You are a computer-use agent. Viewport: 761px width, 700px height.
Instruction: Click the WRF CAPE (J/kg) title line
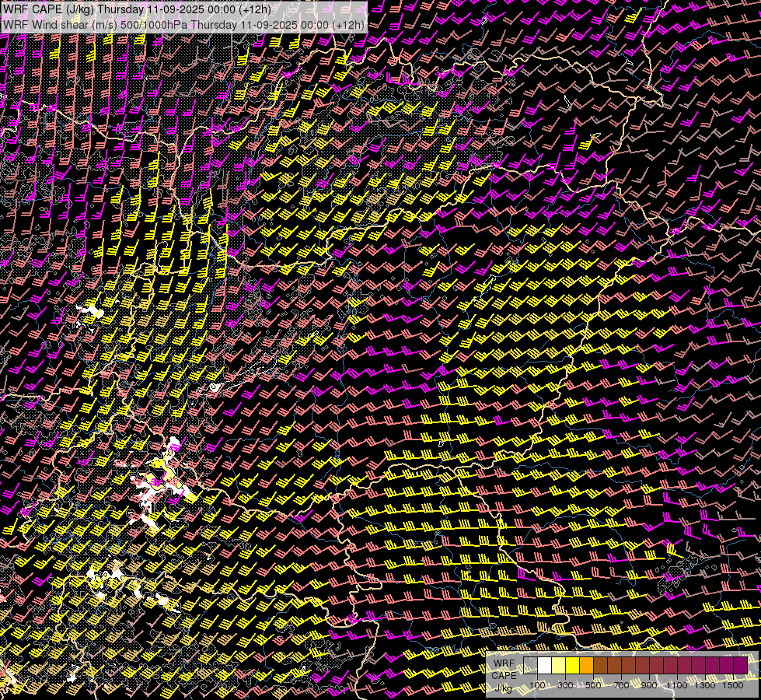pos(137,9)
